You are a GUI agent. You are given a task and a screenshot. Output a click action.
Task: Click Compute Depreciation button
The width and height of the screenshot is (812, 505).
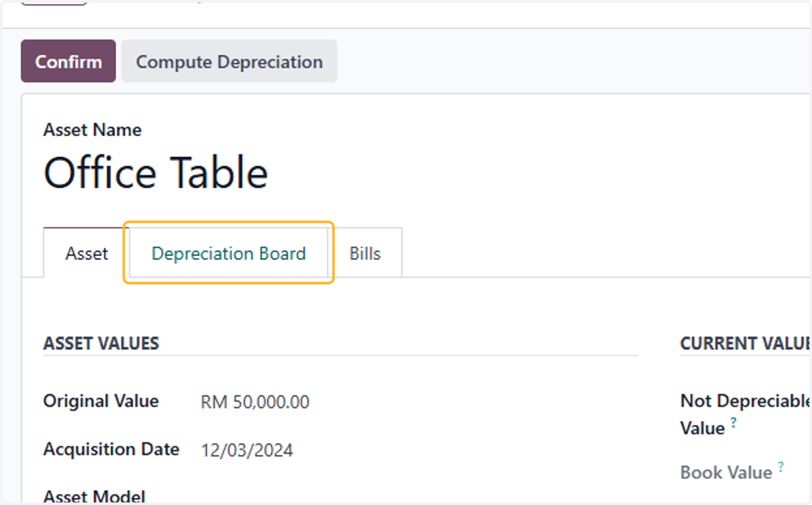coord(229,62)
